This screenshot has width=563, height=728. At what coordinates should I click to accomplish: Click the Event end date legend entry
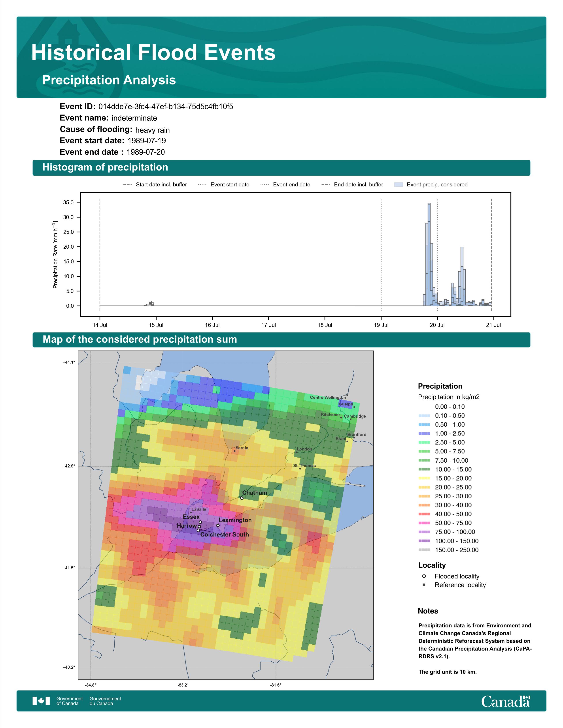[285, 185]
